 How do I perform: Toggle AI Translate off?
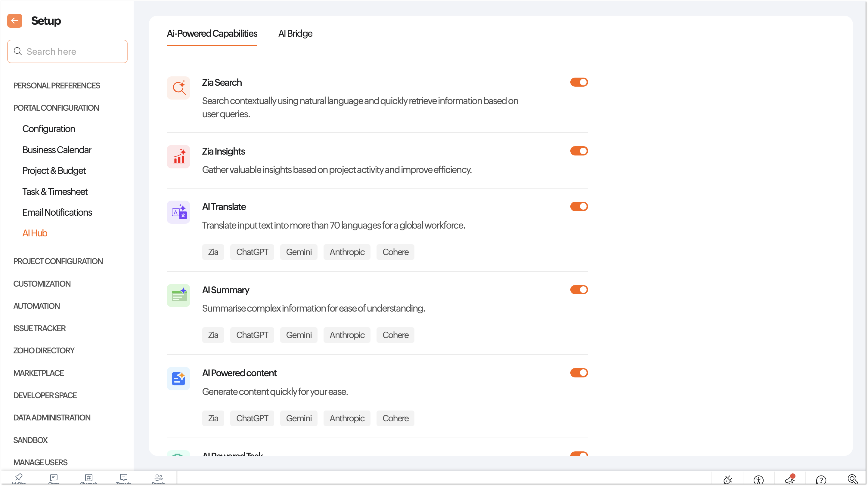578,206
